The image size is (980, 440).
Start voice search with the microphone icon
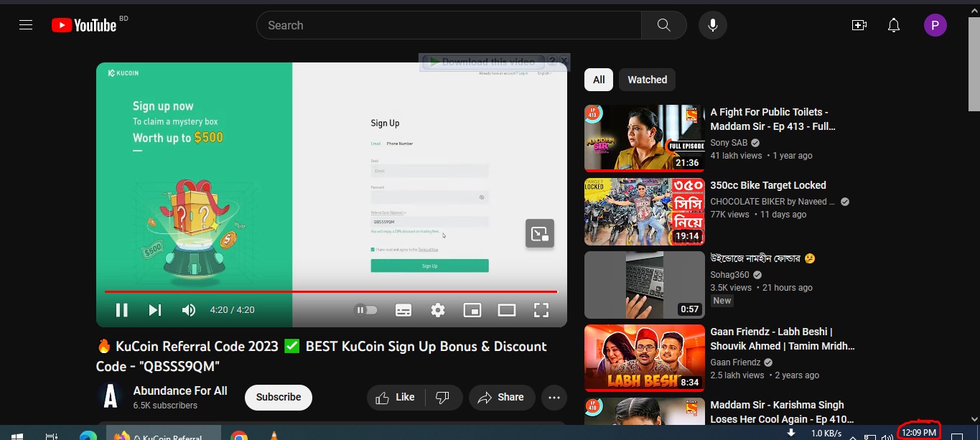(x=713, y=25)
